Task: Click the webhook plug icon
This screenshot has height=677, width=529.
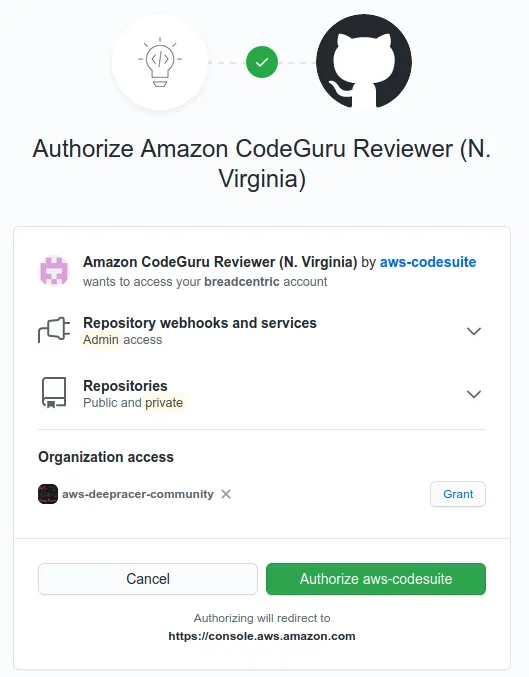Action: pyautogui.click(x=54, y=331)
